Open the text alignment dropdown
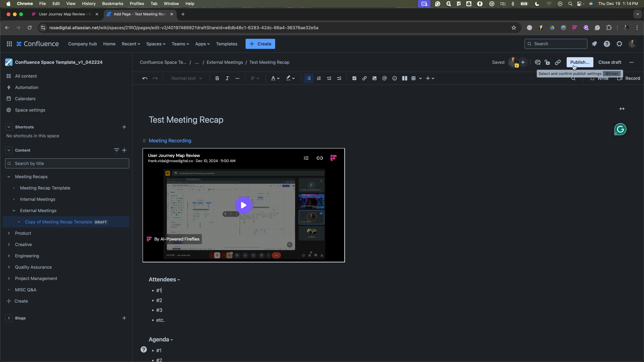The width and height of the screenshot is (644, 362). [x=255, y=78]
